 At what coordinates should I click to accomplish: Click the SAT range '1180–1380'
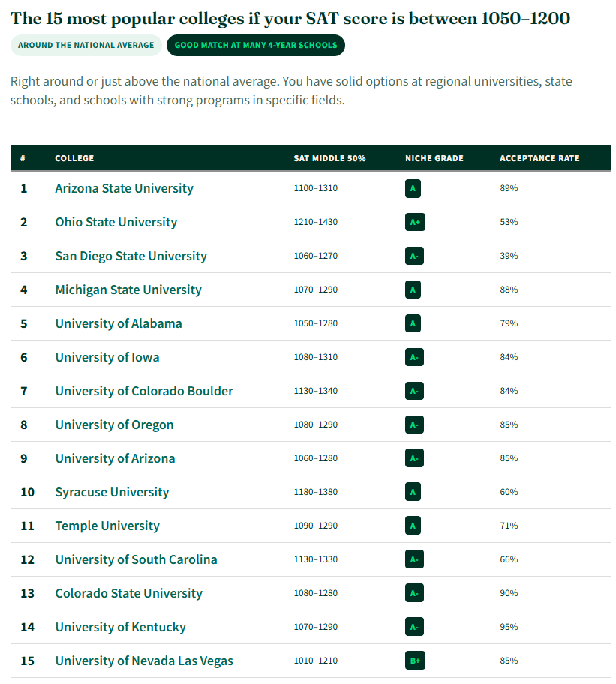point(315,492)
